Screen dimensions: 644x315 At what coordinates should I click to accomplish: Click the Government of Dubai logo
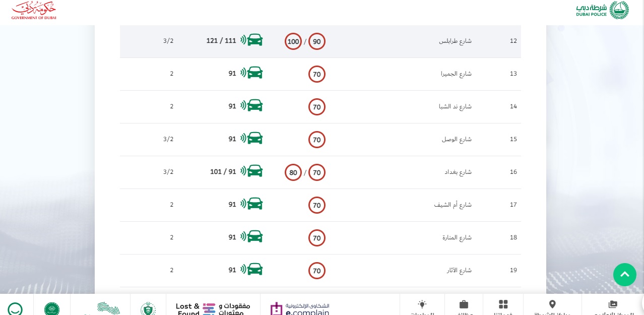[34, 10]
